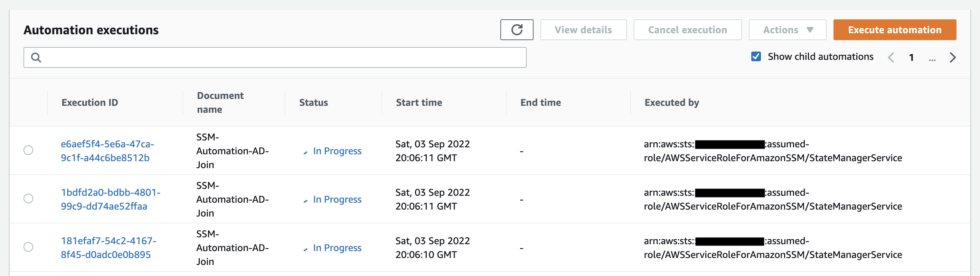Focus the executions search field

[x=282, y=57]
